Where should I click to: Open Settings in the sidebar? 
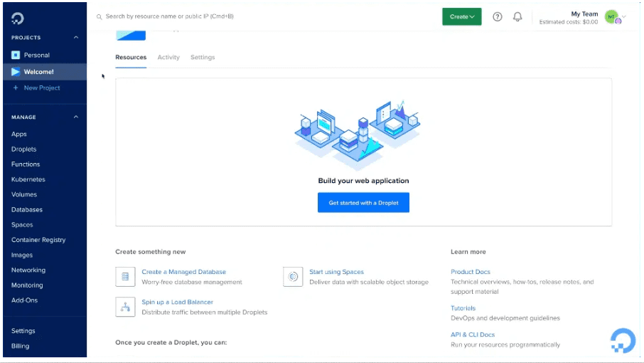click(23, 331)
